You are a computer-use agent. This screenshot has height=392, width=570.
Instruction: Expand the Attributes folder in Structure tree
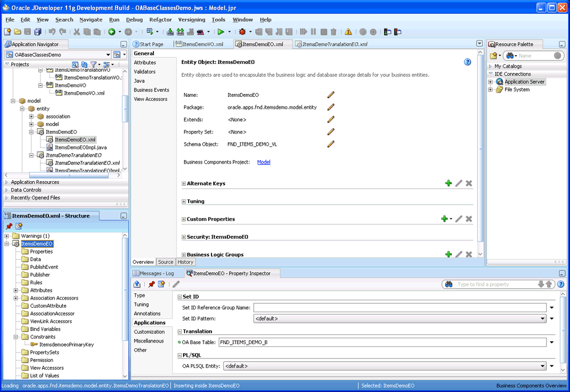coord(15,290)
